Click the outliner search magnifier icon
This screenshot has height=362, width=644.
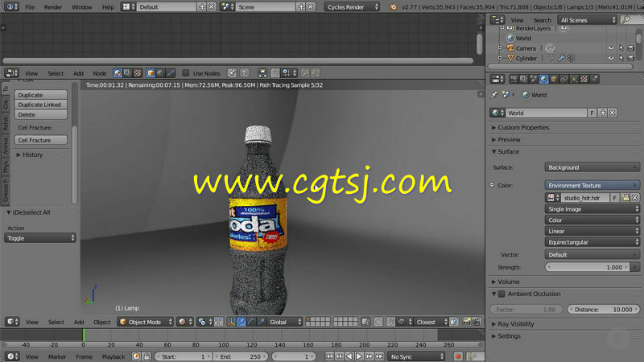pos(625,19)
